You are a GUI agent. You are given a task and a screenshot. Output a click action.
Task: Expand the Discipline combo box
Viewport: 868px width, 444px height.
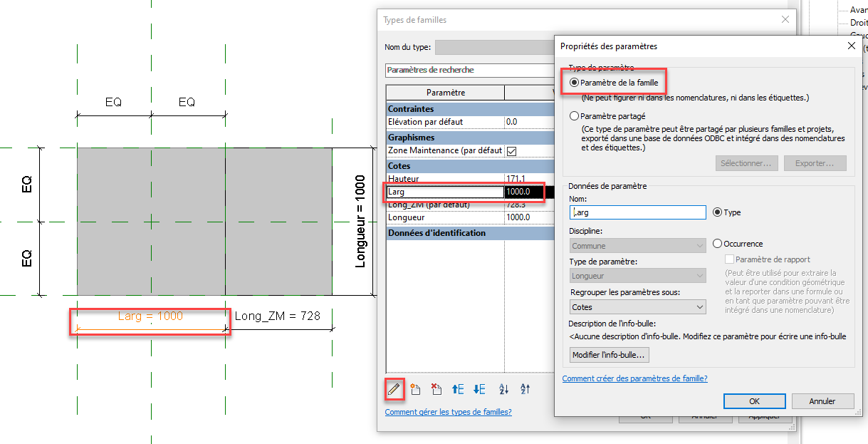click(x=638, y=246)
